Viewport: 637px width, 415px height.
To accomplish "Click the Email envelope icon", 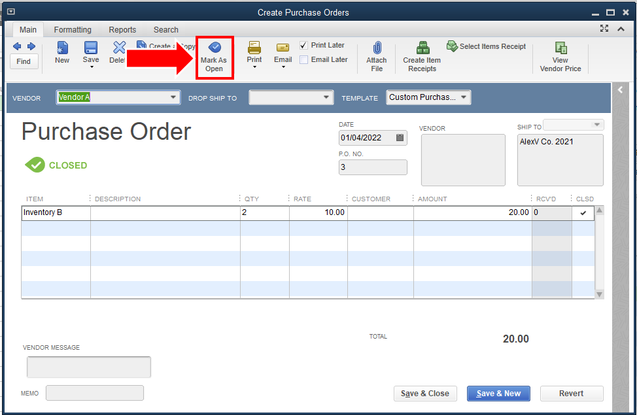I will point(283,48).
